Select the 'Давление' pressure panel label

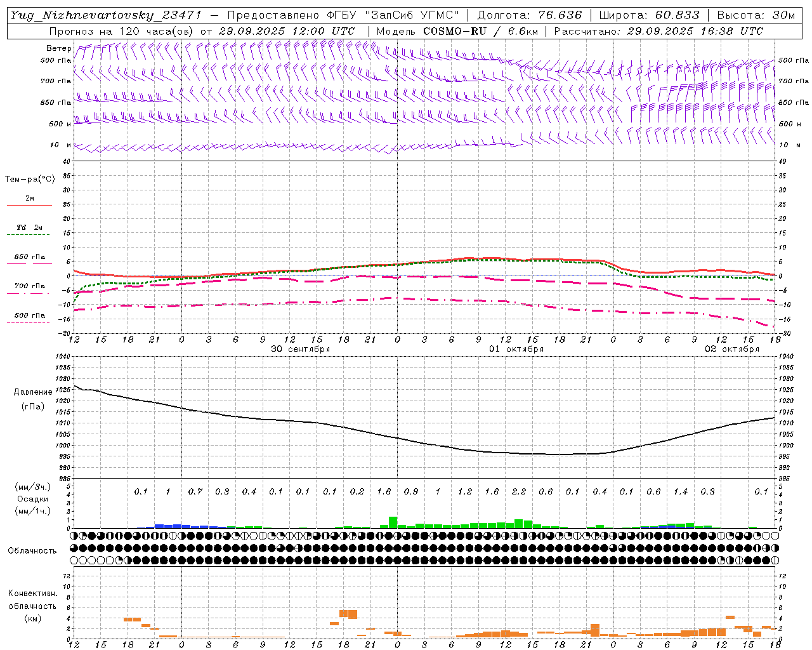33,392
